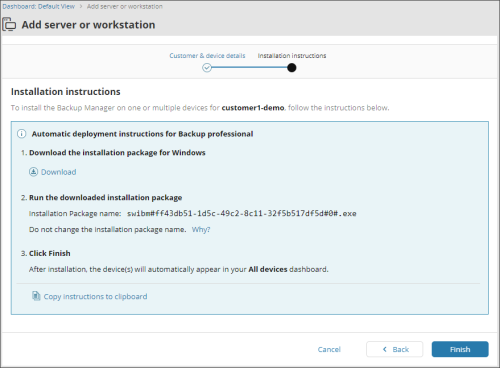Click the Cancel link
Image resolution: width=500 pixels, height=368 pixels.
[x=329, y=349]
